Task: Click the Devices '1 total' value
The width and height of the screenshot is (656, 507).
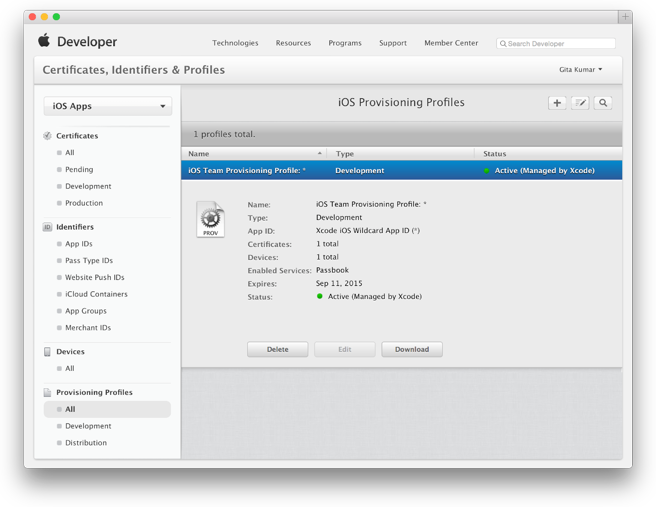Action: click(x=327, y=257)
